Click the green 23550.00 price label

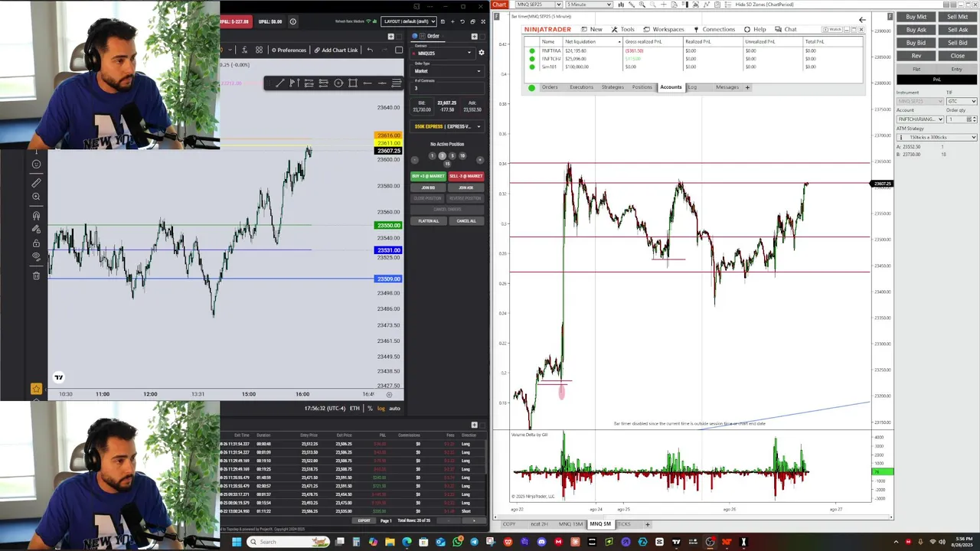[x=388, y=226]
